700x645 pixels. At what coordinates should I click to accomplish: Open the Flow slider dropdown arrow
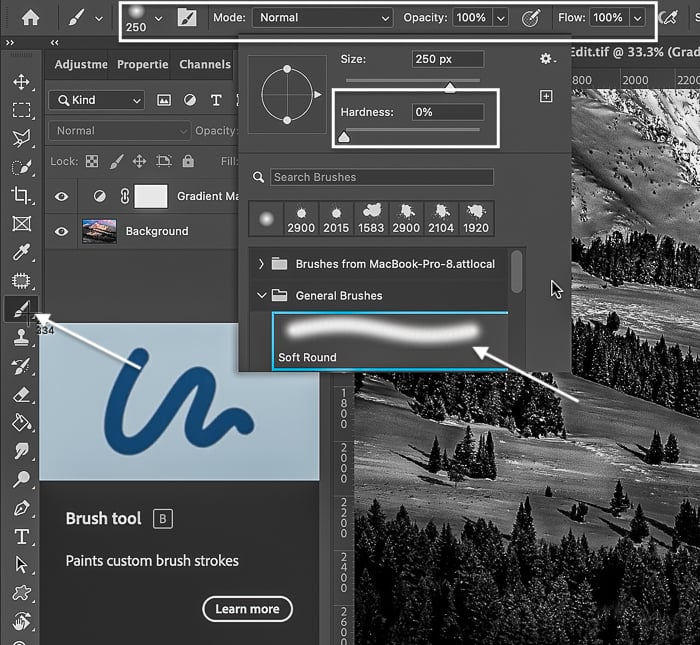click(x=638, y=18)
